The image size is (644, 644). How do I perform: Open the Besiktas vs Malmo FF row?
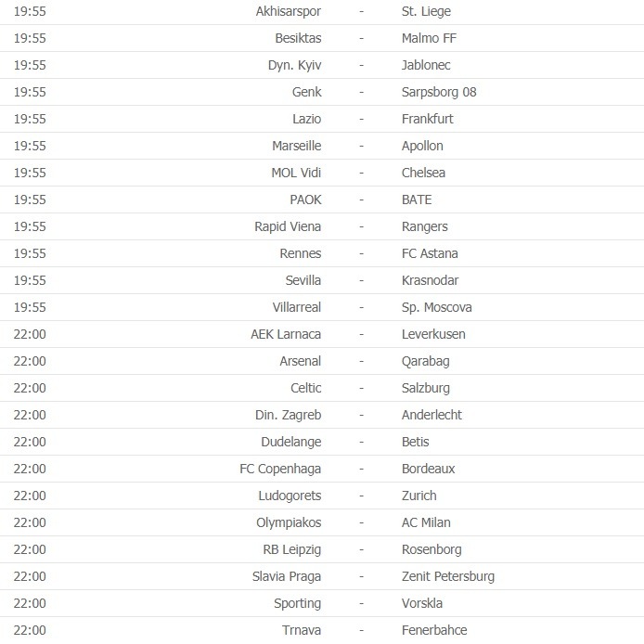click(x=322, y=38)
